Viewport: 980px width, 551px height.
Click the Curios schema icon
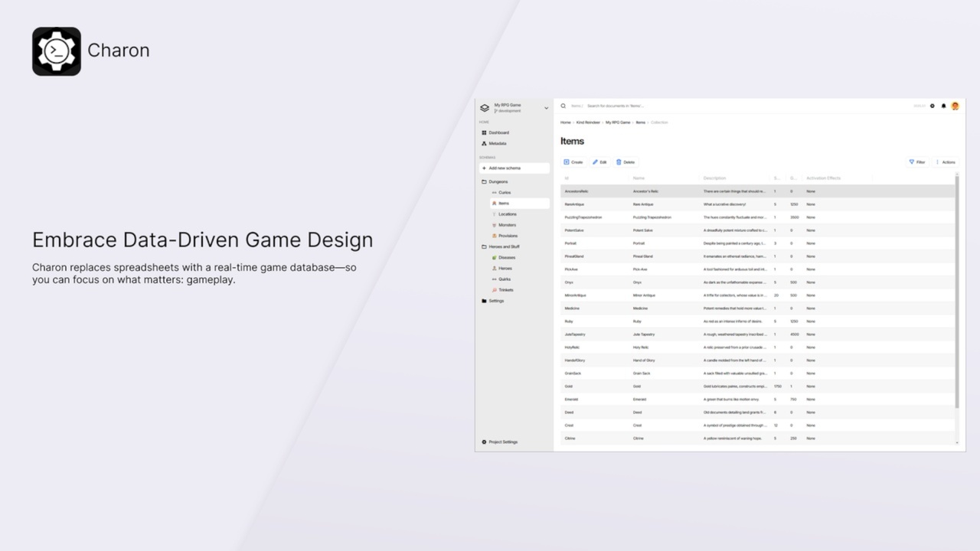click(494, 192)
